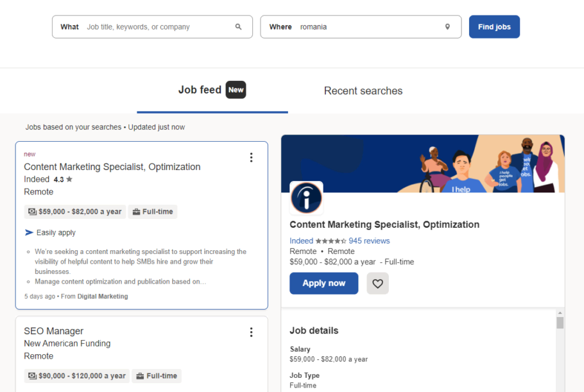Click the Indeed company logo
This screenshot has width=584, height=392.
pyautogui.click(x=307, y=198)
